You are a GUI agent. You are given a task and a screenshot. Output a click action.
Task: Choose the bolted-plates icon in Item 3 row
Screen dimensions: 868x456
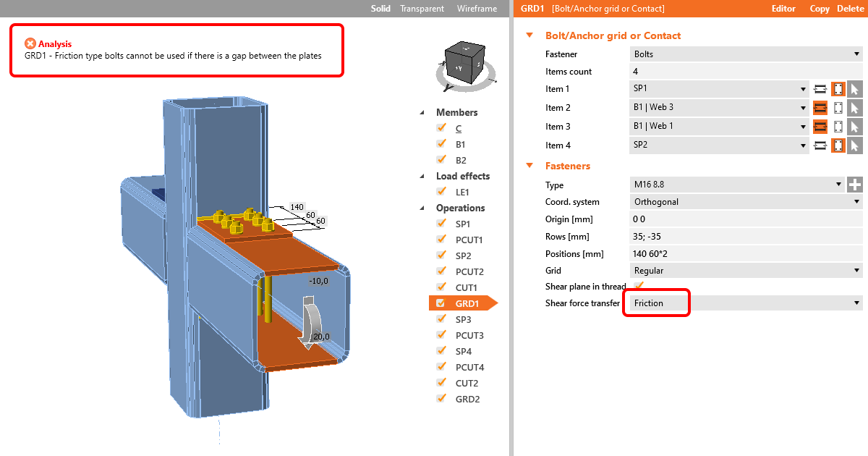[x=821, y=127]
